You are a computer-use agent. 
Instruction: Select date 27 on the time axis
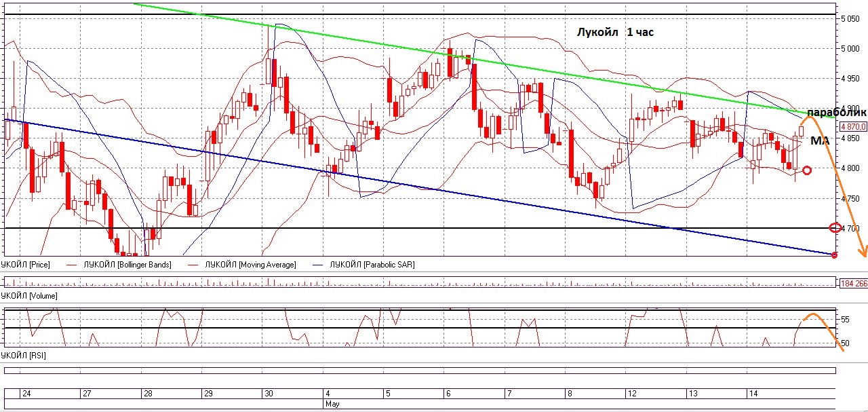86,394
